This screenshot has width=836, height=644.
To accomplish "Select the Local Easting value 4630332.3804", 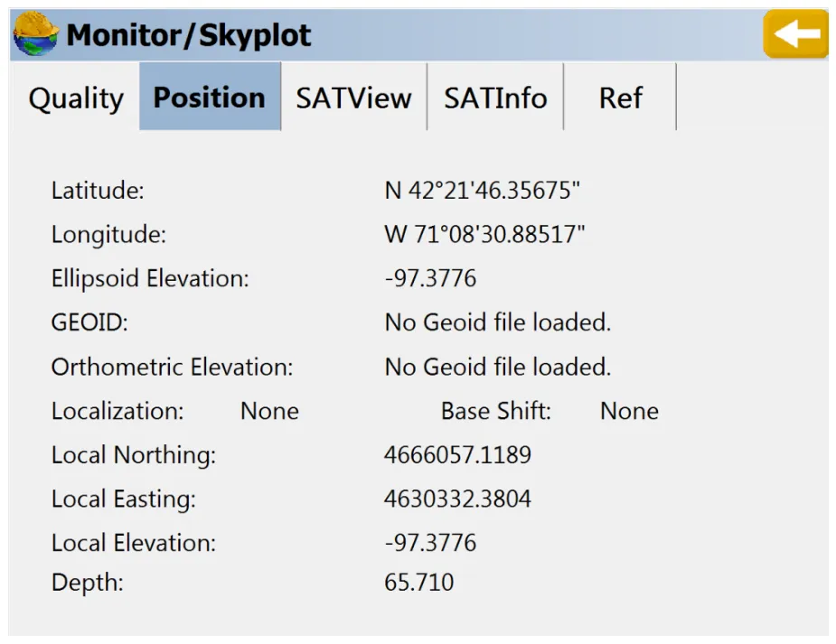I will coord(457,499).
